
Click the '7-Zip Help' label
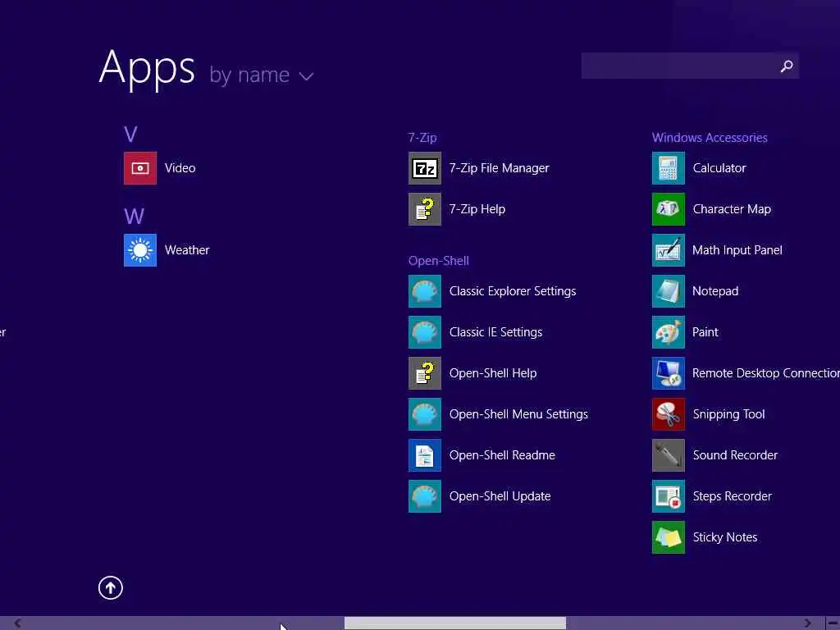477,209
